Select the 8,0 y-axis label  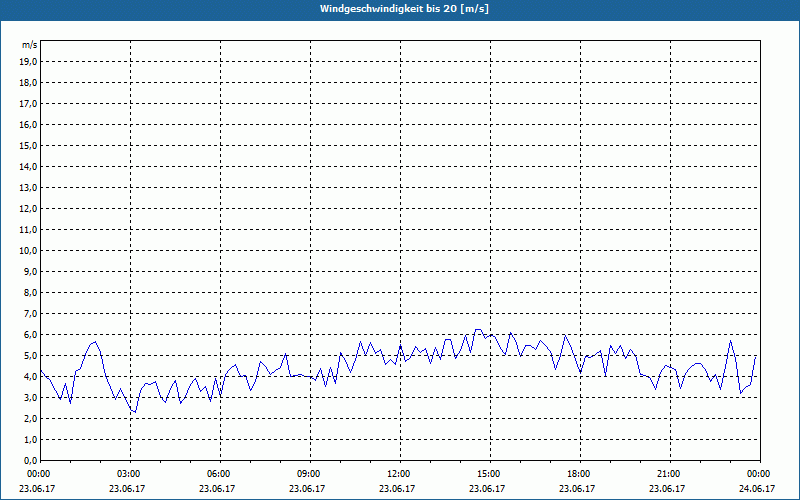click(x=30, y=292)
